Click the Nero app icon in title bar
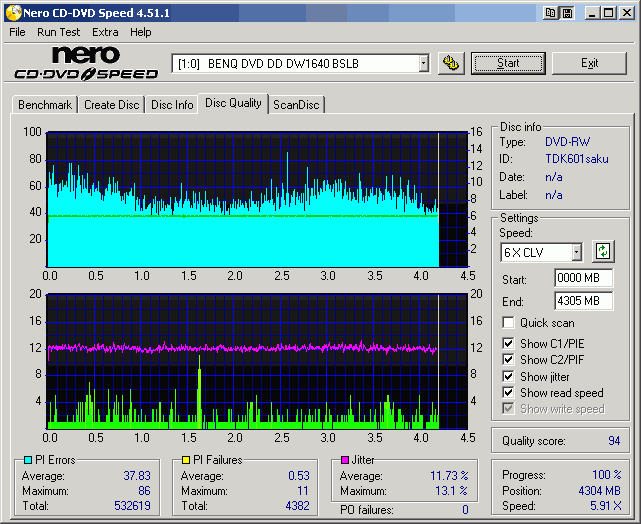Screen dimensions: 641x524 (12, 12)
